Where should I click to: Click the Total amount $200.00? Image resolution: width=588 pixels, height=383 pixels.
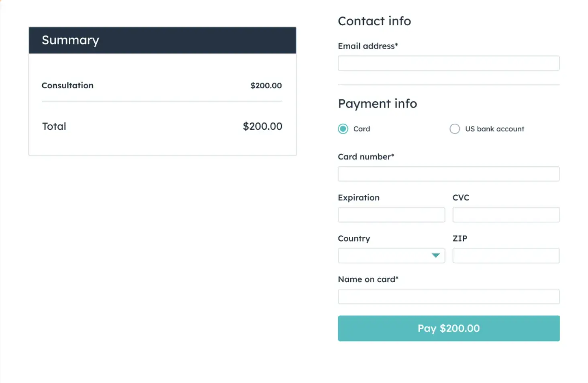coord(262,126)
